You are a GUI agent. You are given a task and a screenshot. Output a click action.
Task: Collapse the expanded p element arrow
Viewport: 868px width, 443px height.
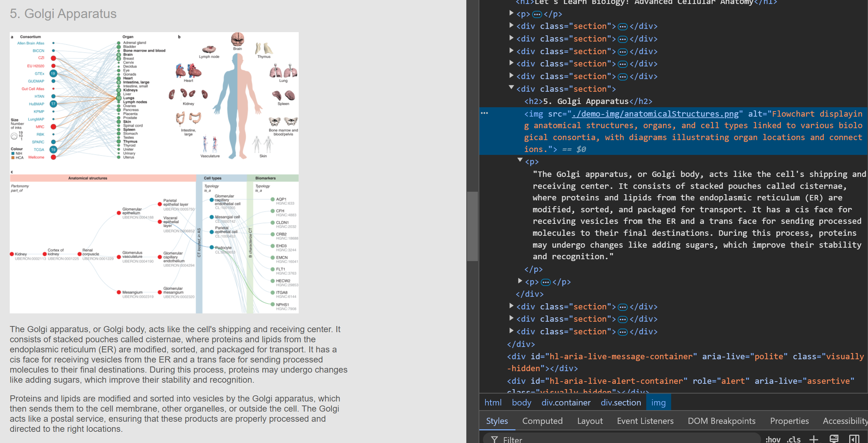pyautogui.click(x=520, y=160)
